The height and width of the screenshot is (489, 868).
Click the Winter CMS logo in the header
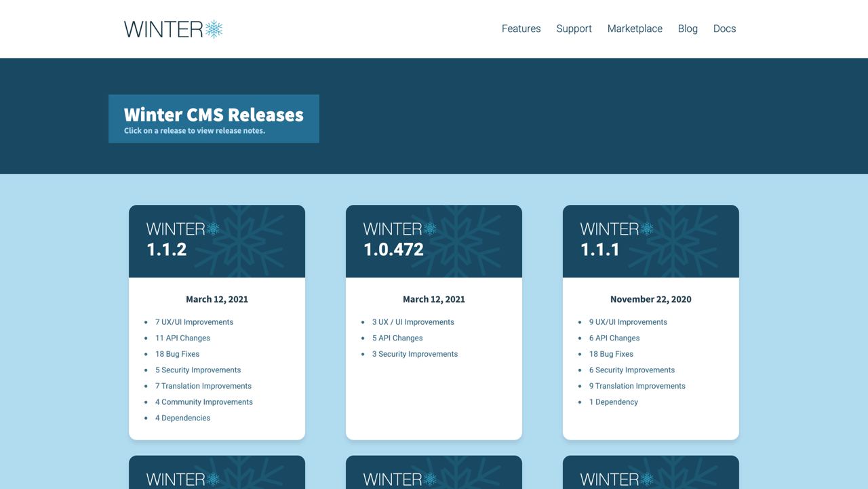pos(174,29)
